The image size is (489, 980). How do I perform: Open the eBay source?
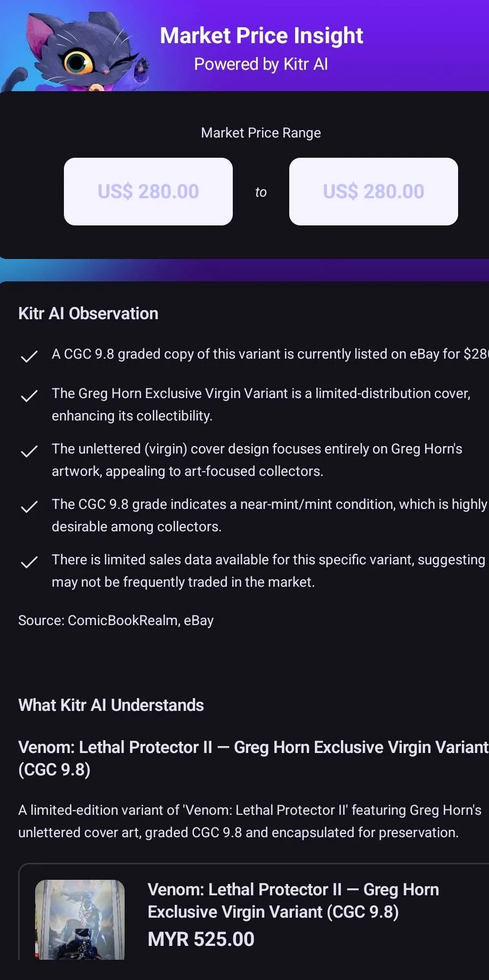click(x=199, y=620)
